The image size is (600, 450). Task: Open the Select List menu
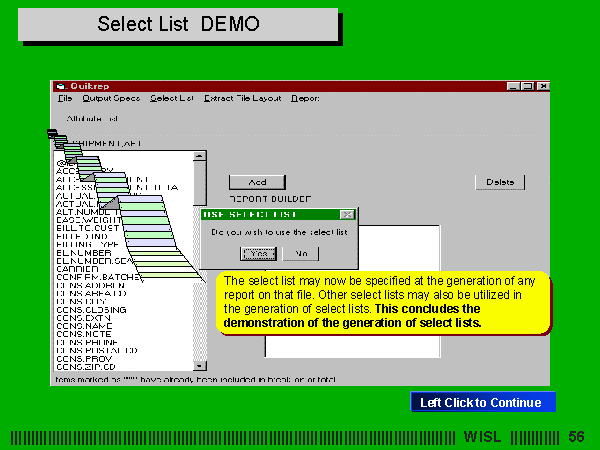pyautogui.click(x=172, y=99)
